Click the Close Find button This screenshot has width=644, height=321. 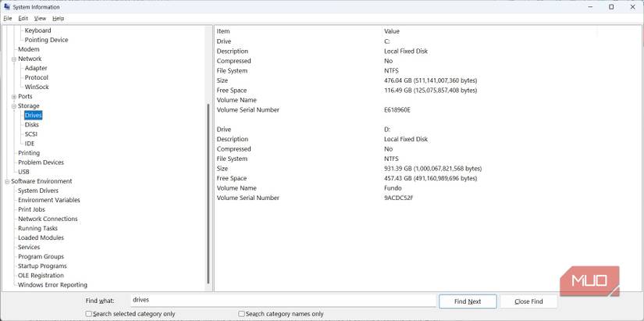(528, 301)
